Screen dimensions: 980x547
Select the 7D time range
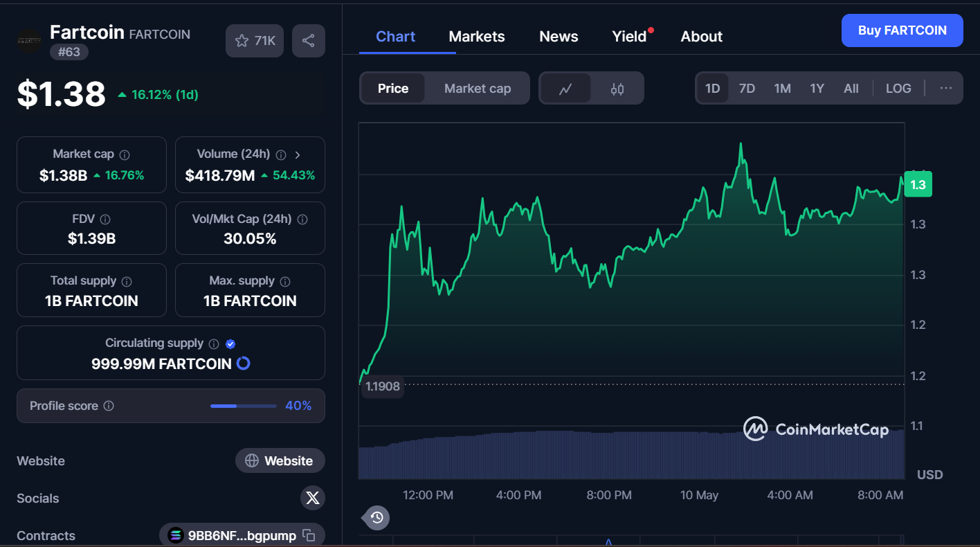tap(747, 88)
